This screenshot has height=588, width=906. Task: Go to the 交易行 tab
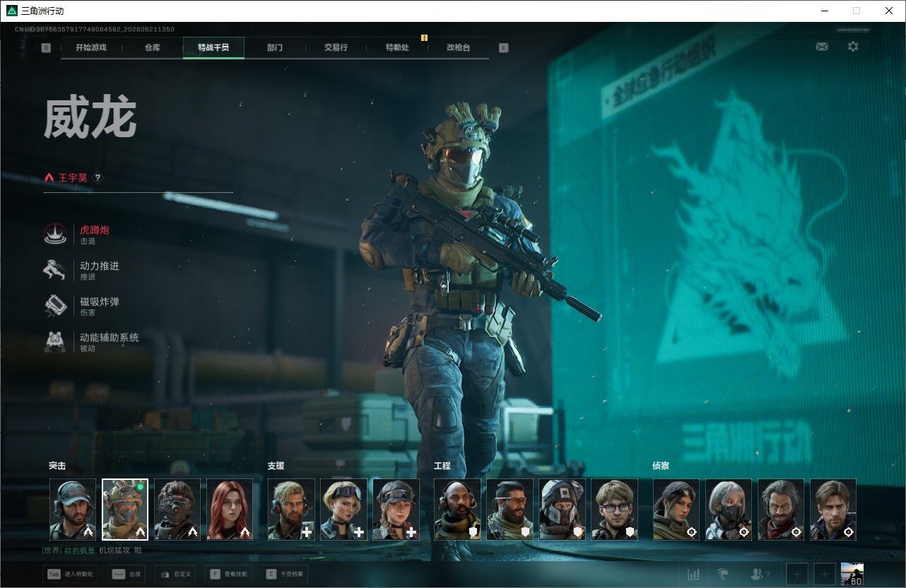tap(336, 47)
